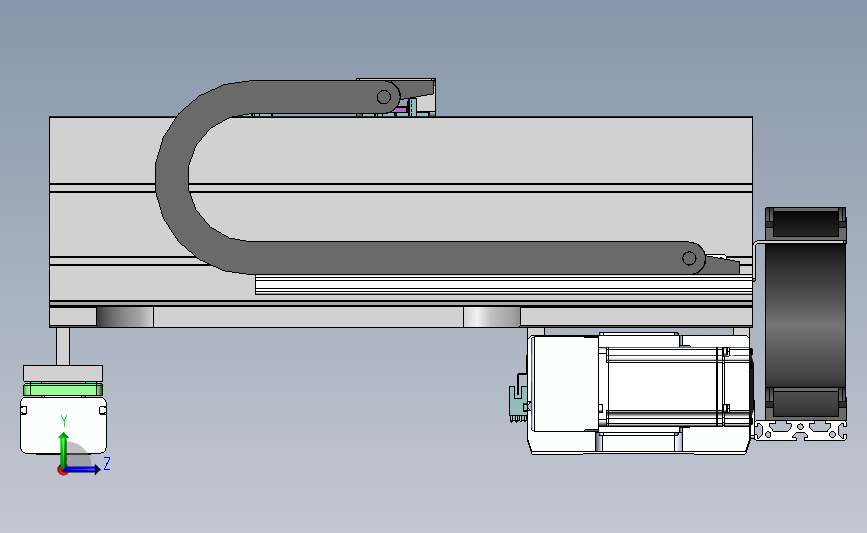
Task: Click the green Y axis arrow of triad
Action: pos(64,450)
